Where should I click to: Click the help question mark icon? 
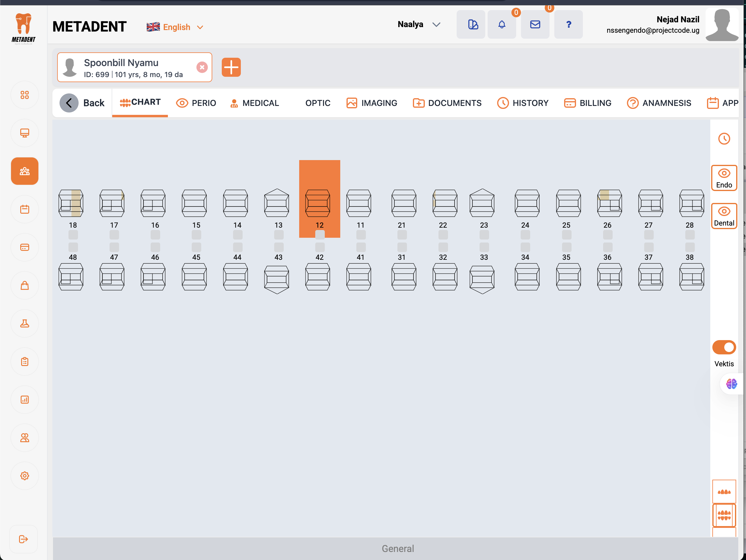point(568,24)
